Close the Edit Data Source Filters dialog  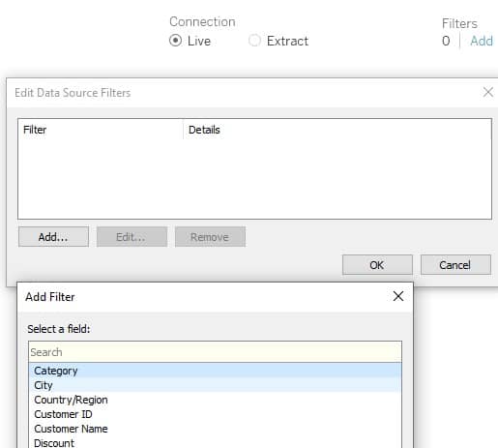(488, 92)
